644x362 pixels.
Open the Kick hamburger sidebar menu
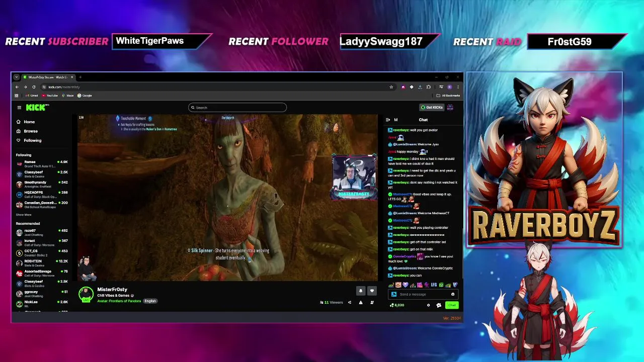[19, 107]
